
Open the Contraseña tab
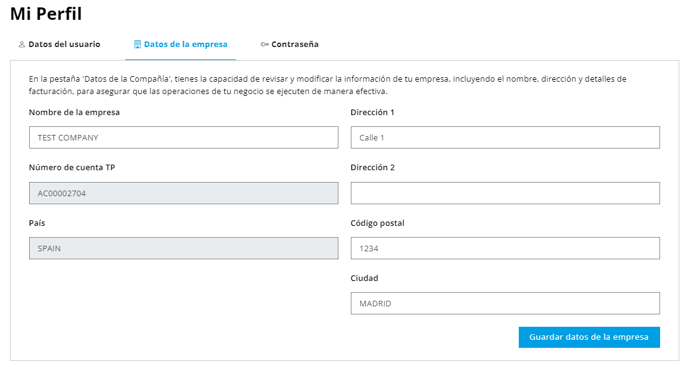click(290, 44)
